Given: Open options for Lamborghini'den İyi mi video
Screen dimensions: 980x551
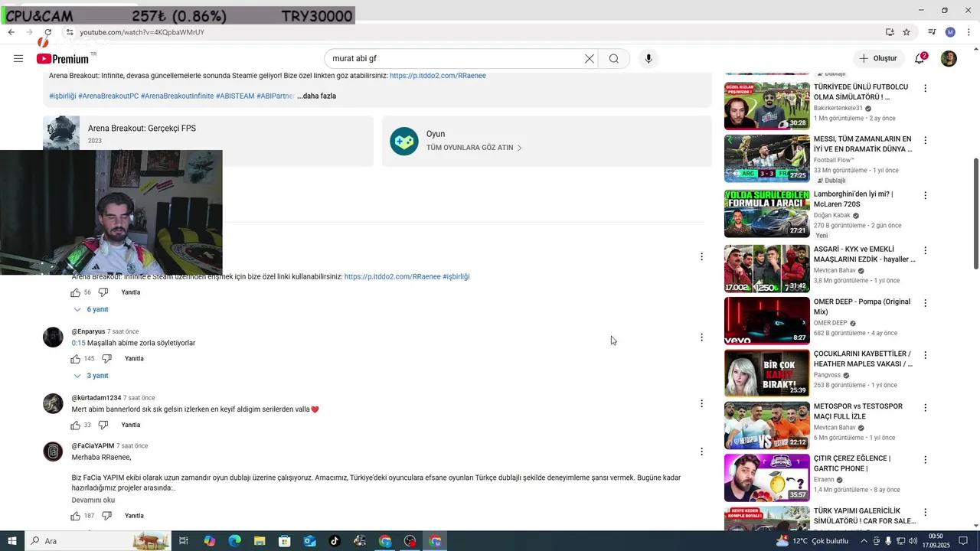Looking at the screenshot, I should coord(925,196).
